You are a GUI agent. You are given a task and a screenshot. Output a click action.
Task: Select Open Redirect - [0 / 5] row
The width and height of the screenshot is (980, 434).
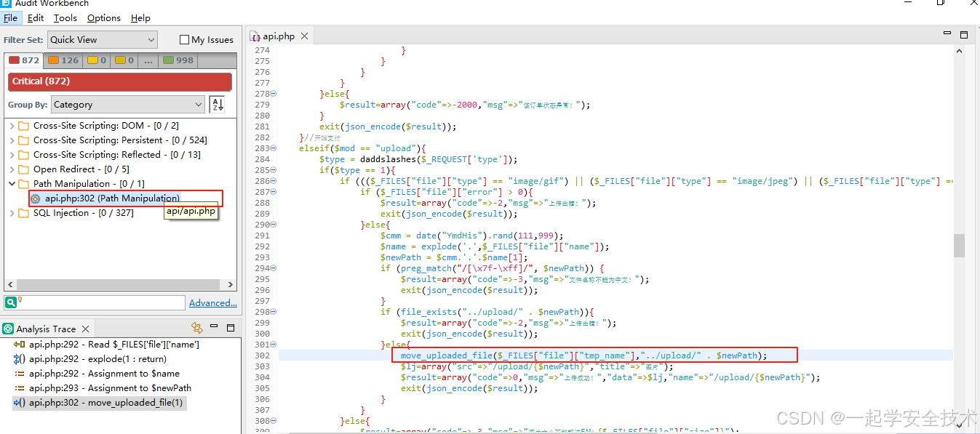point(81,169)
